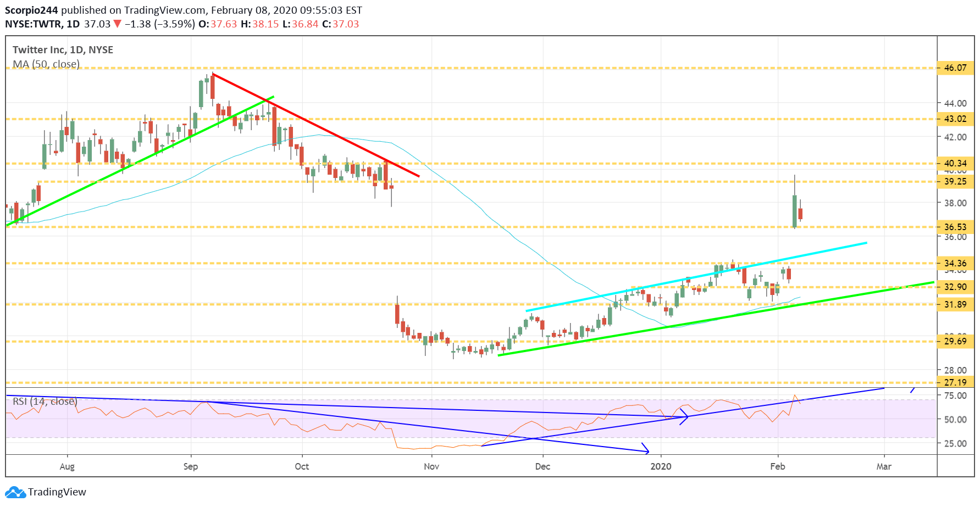Select the 39.25 price level label
980x507 pixels.
[x=955, y=182]
